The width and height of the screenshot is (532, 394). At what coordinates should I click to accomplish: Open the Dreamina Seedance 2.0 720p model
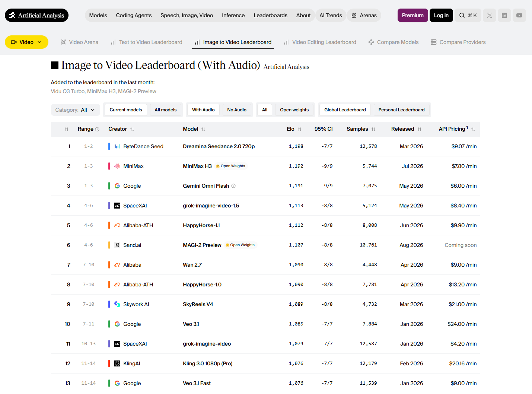click(x=219, y=146)
